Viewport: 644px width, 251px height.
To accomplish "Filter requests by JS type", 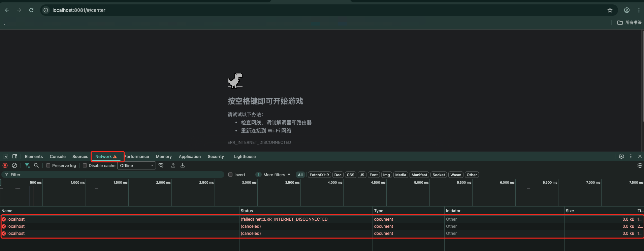I will point(362,175).
